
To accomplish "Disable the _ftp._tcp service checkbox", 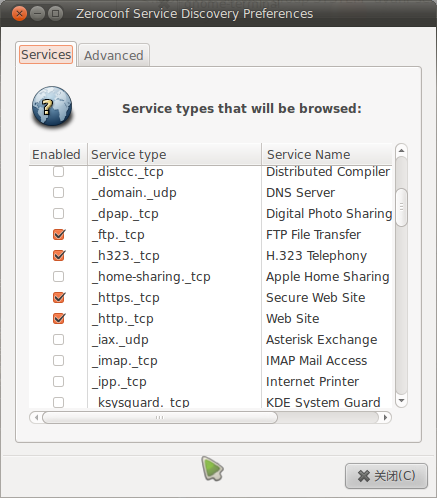I will pos(59,235).
